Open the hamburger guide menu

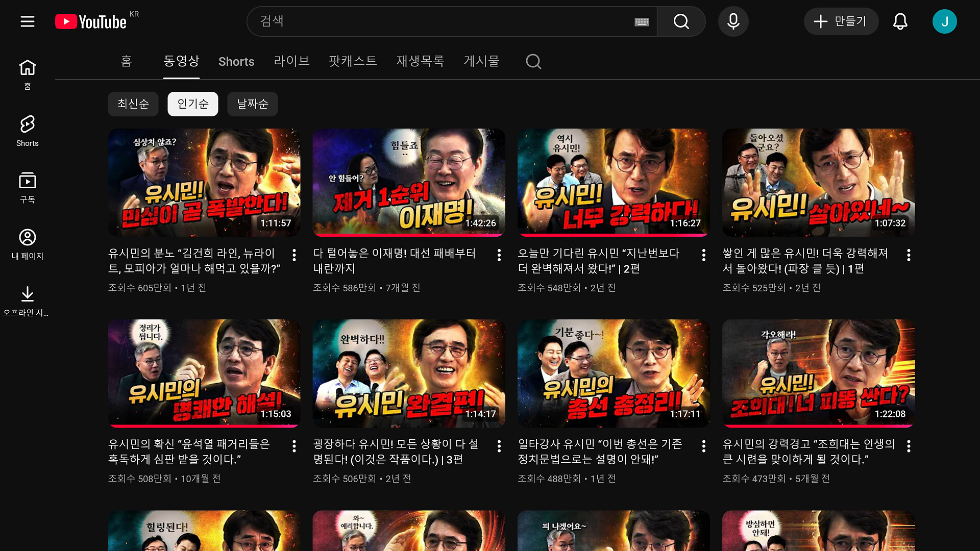[x=28, y=21]
